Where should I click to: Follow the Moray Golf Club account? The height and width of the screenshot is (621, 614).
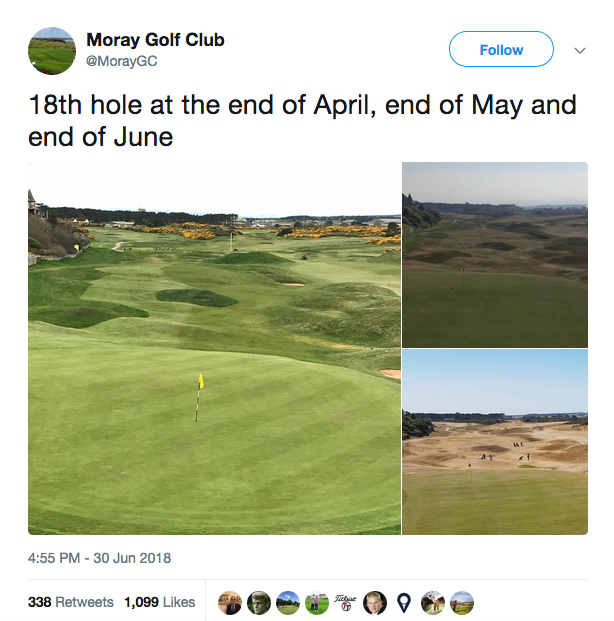[500, 50]
